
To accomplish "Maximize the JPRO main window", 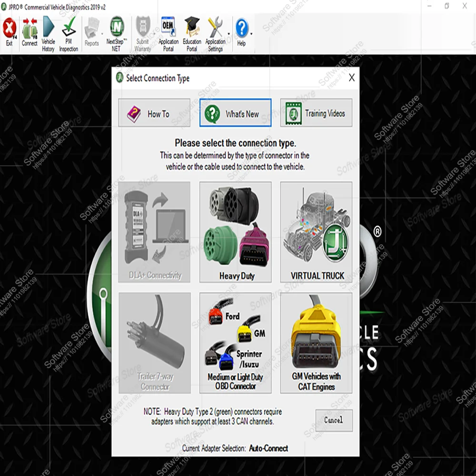I will click(447, 6).
